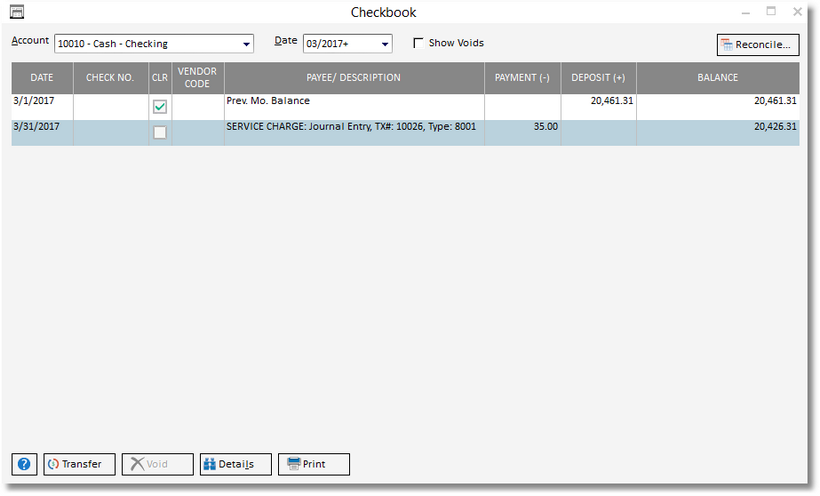Click the Transfer button

78,464
